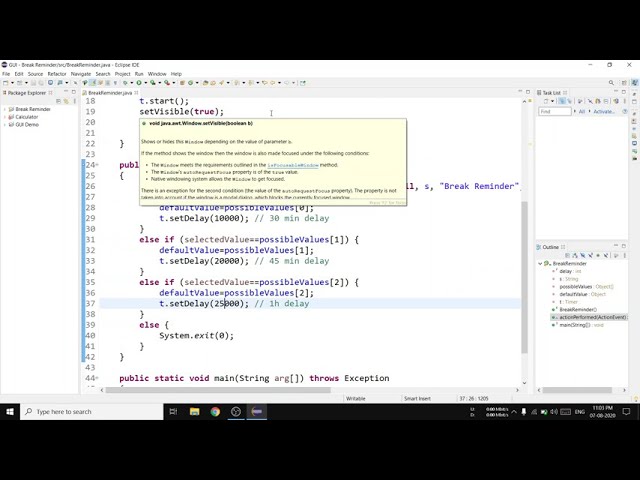Select delay : int in Outline
Screen dimensions: 640x480
click(570, 271)
